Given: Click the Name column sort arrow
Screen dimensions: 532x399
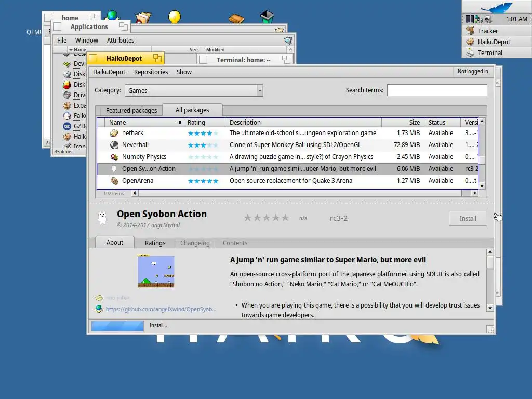Looking at the screenshot, I should click(180, 123).
